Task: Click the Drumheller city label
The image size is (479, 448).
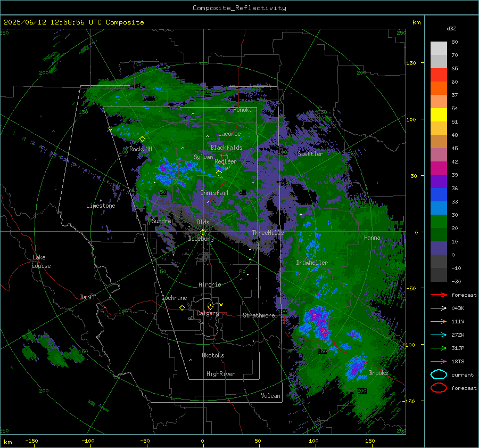Action: pyautogui.click(x=312, y=263)
